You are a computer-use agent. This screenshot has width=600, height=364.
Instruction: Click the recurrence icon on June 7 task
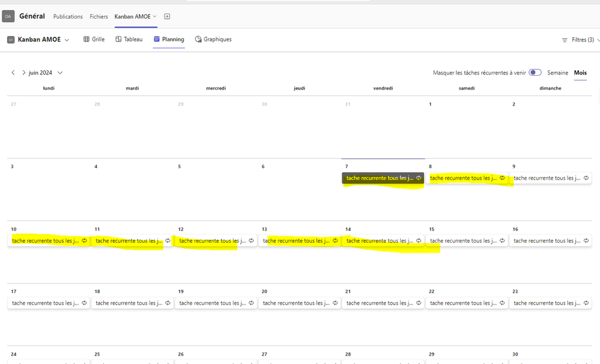(419, 178)
